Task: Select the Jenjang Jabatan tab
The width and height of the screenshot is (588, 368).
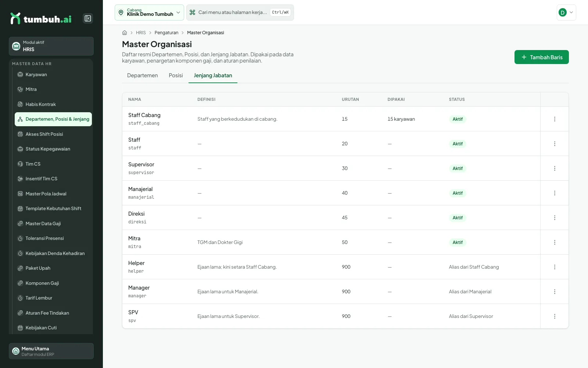Action: pyautogui.click(x=213, y=75)
